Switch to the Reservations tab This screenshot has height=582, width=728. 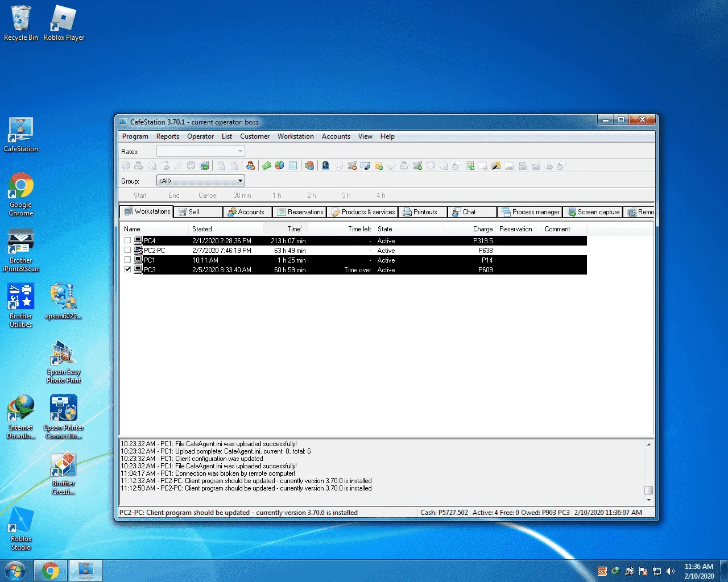click(300, 212)
